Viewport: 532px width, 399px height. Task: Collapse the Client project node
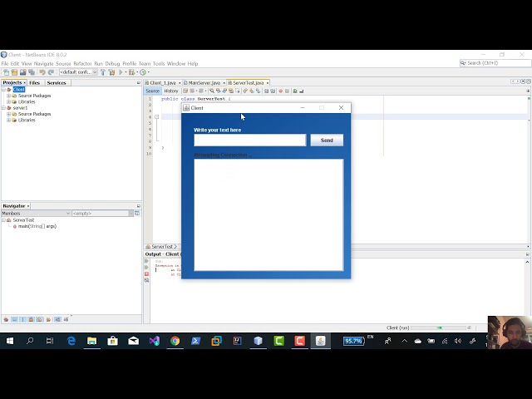[3, 90]
